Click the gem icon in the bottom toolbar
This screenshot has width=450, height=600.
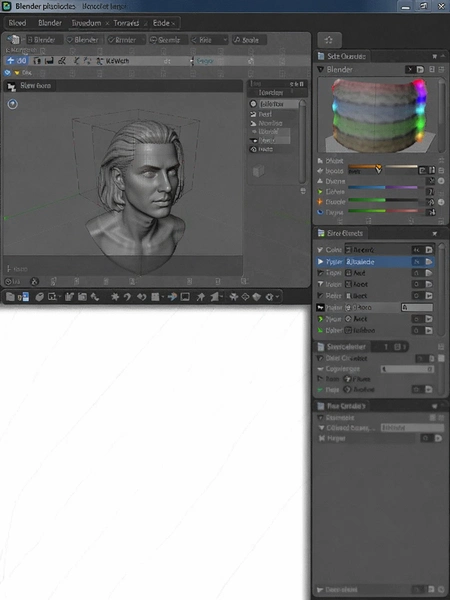(257, 297)
